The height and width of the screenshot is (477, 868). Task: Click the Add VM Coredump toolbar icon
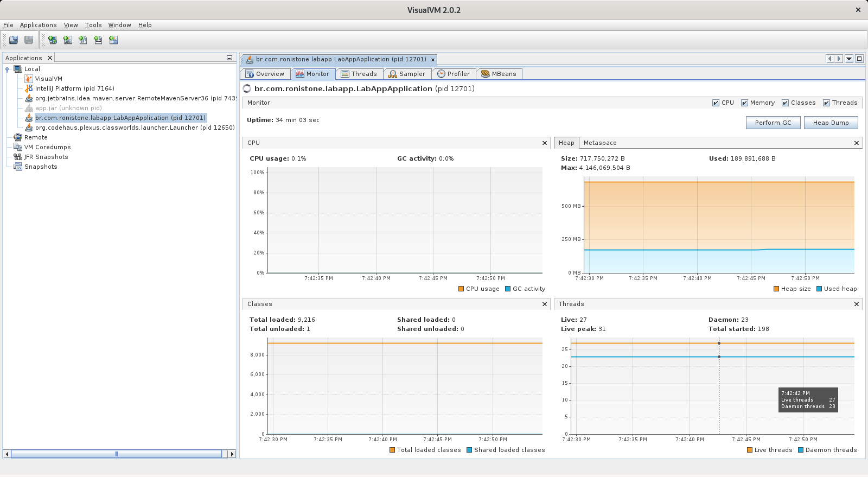tap(83, 40)
